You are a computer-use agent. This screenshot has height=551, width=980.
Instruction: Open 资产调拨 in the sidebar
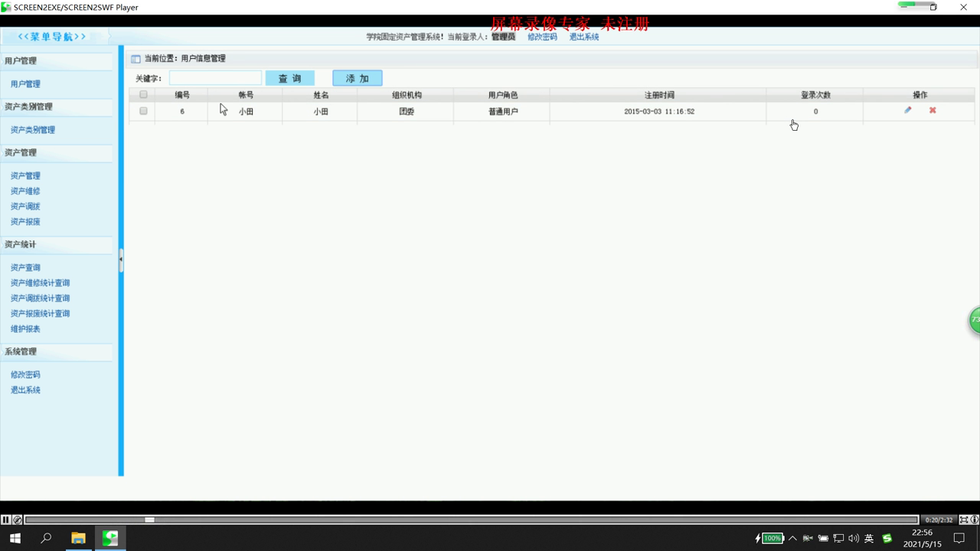25,207
